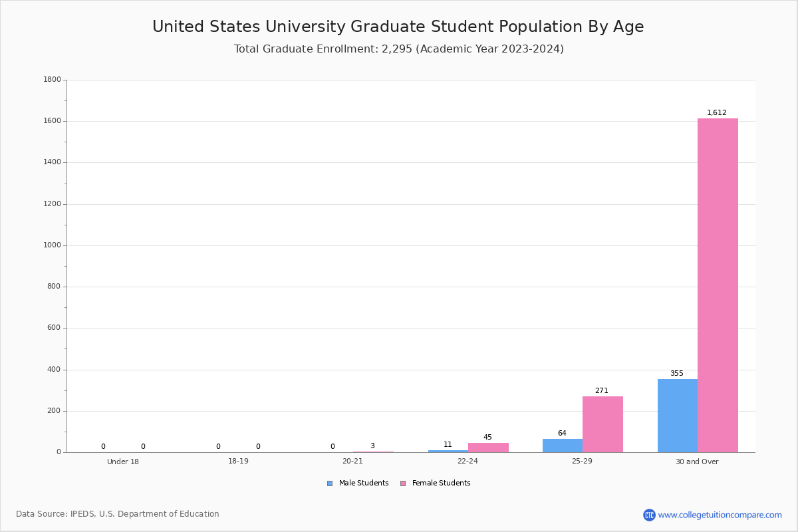Open the www.collegetuitioncompare.com link
The image size is (798, 532).
[x=720, y=515]
